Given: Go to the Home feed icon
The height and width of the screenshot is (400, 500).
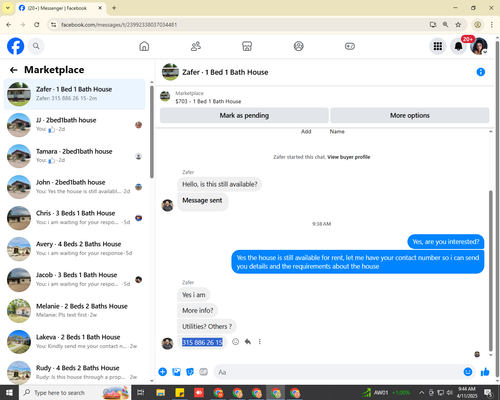Looking at the screenshot, I should [144, 46].
